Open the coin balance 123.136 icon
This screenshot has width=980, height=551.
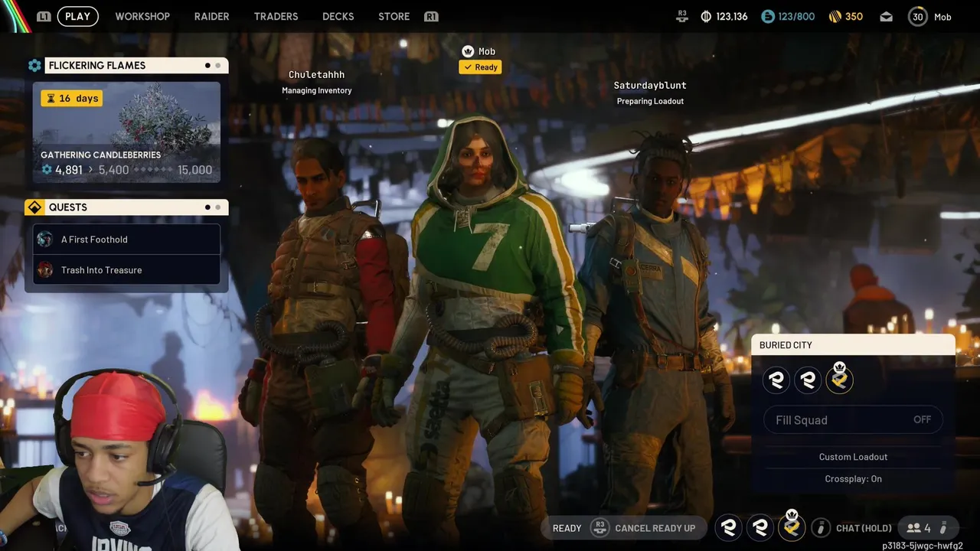[x=706, y=16]
